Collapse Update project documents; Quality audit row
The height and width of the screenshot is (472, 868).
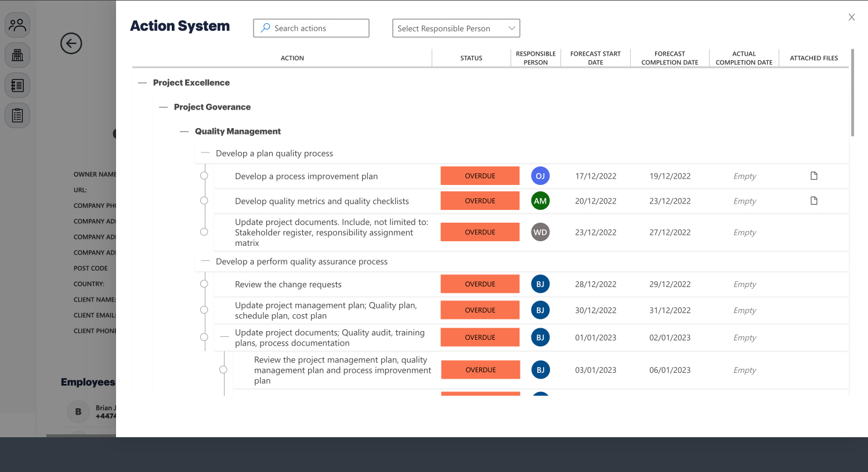225,337
